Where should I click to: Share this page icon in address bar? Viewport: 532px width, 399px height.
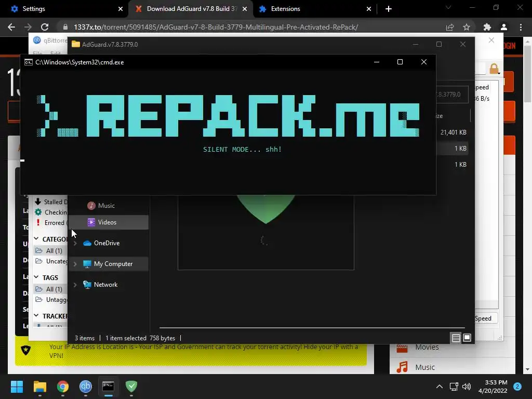[x=450, y=27]
